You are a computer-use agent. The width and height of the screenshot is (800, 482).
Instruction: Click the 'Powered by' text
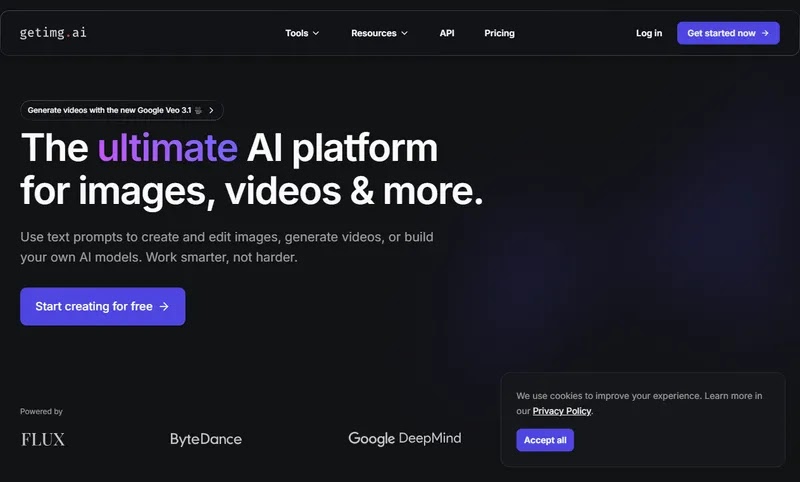[x=41, y=412]
